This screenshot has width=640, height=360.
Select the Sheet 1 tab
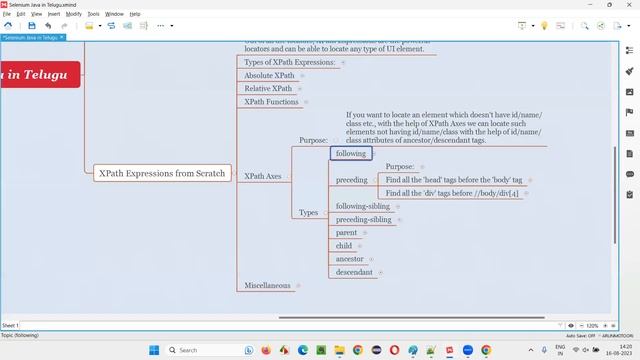[10, 325]
